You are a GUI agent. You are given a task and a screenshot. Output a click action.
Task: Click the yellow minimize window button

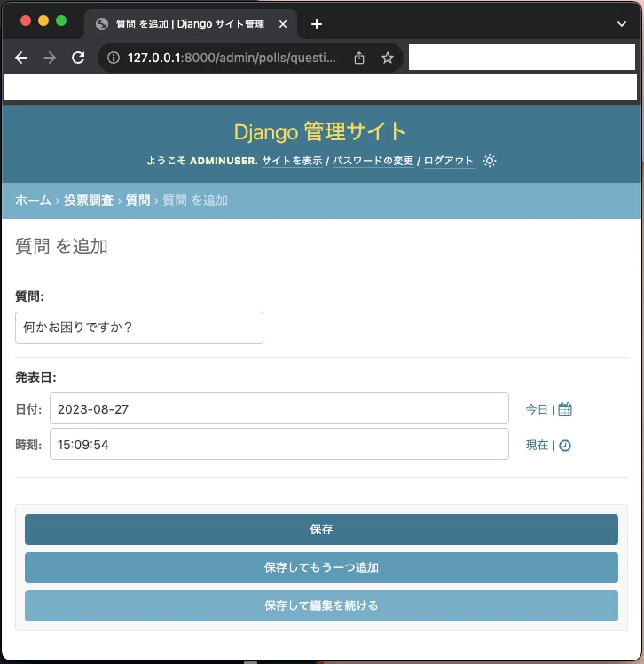point(43,20)
